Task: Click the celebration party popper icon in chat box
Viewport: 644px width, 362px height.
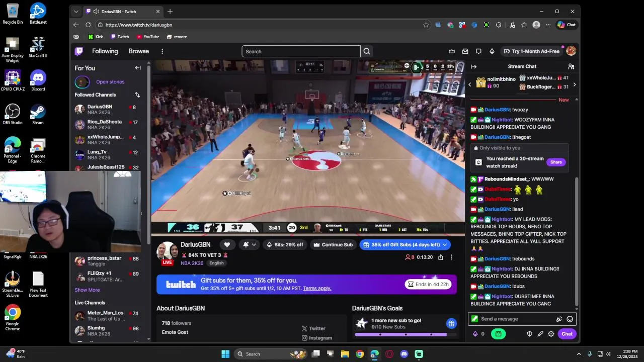Action: click(559, 319)
